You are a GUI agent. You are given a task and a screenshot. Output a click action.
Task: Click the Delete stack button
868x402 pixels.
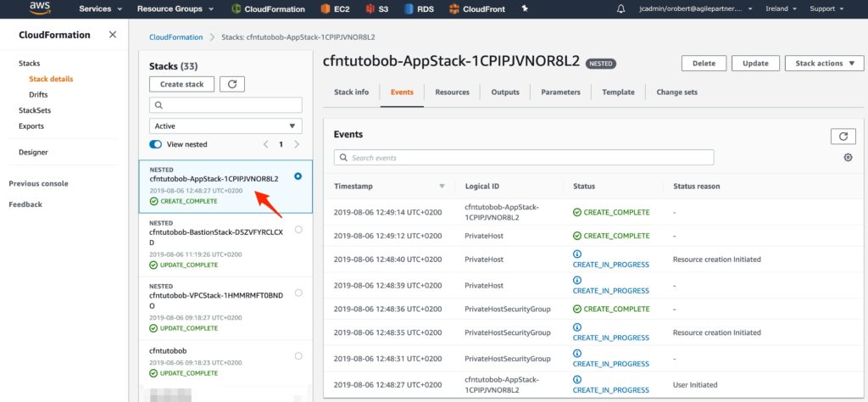(704, 63)
